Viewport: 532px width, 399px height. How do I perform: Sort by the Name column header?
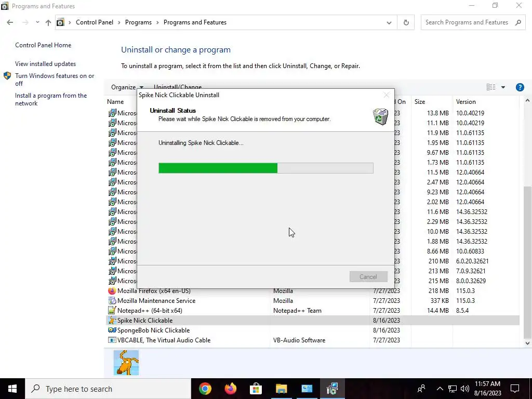(x=115, y=102)
